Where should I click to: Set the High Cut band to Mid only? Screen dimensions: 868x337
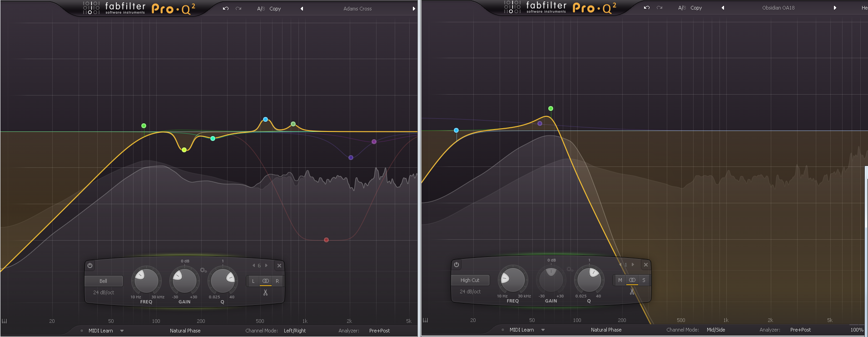tap(620, 280)
